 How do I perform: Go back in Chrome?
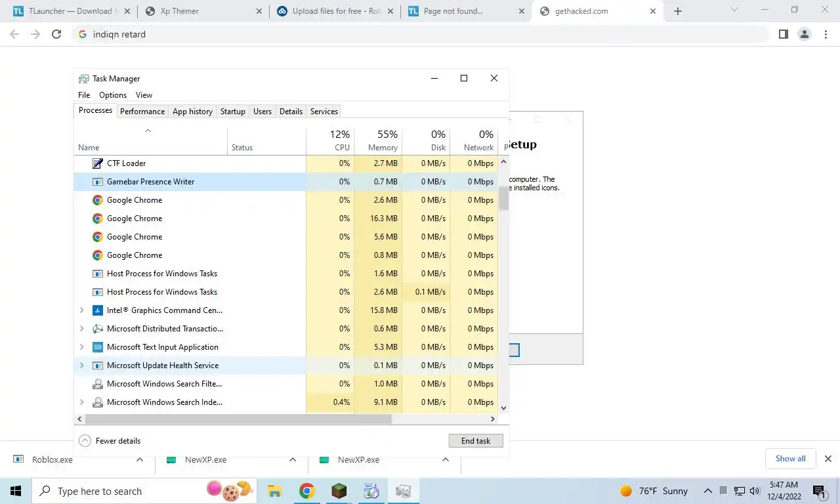(14, 34)
